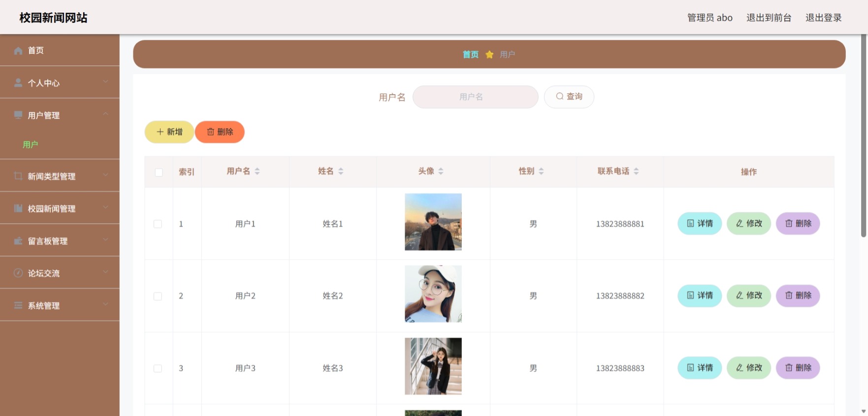This screenshot has width=868, height=416.
Task: Click the avatar photo of 用户1
Action: pos(433,222)
